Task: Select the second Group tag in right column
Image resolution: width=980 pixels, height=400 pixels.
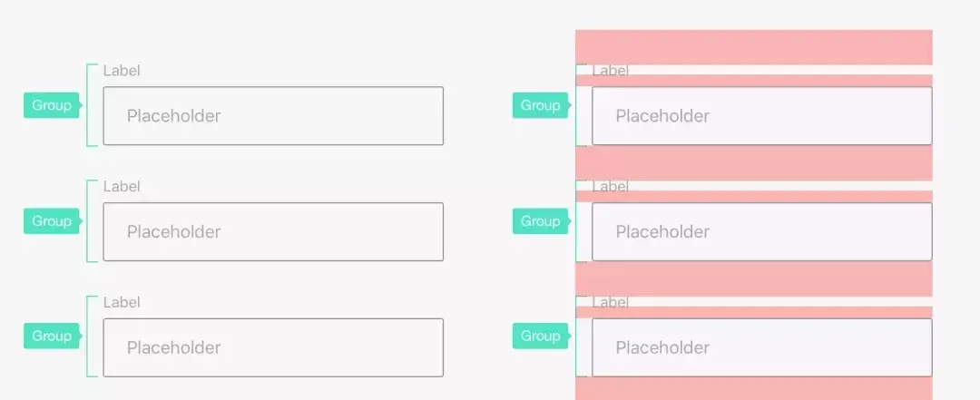Action: point(541,221)
